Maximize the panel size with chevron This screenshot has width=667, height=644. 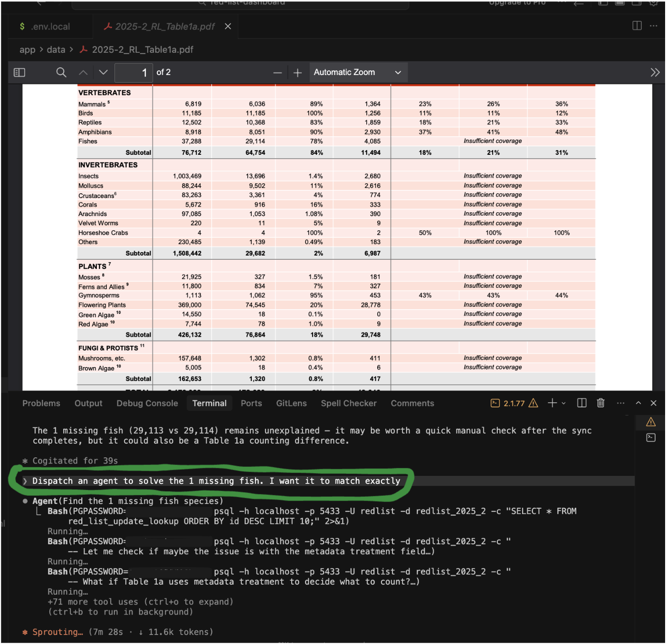pos(638,403)
